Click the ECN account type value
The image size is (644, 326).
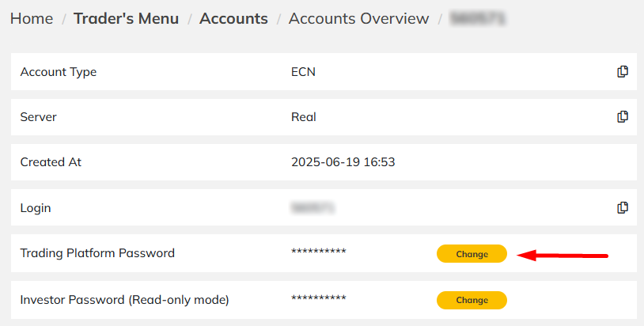tap(303, 72)
